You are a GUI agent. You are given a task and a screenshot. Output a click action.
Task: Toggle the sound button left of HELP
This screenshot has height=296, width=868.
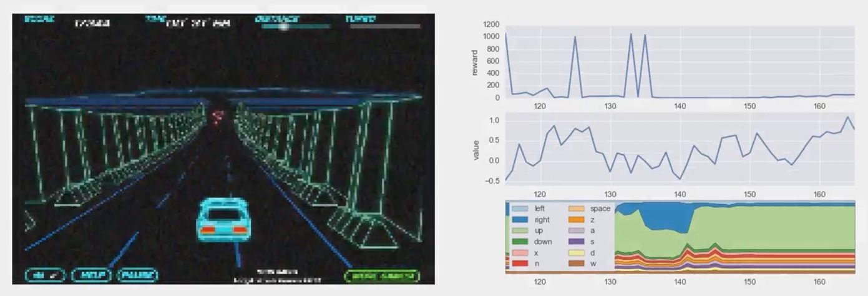pyautogui.click(x=46, y=275)
